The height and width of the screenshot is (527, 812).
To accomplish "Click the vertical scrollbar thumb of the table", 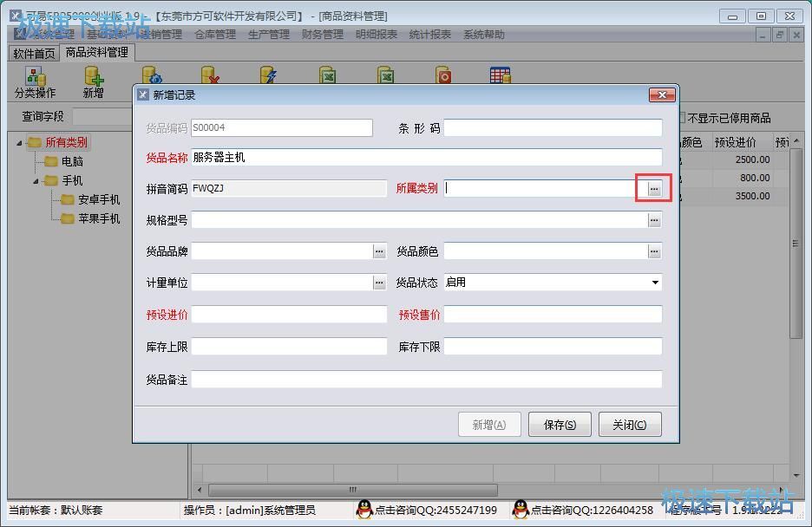I will tap(796, 243).
